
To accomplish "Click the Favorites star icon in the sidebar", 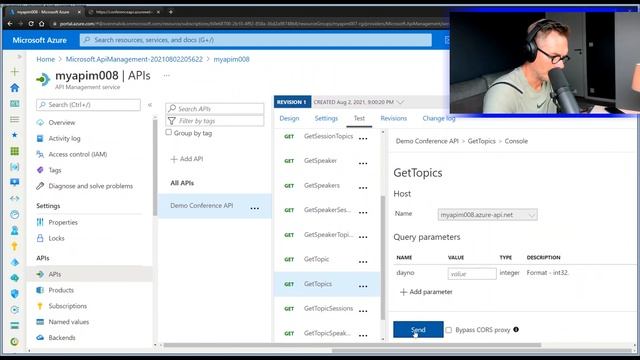I will coord(15,135).
